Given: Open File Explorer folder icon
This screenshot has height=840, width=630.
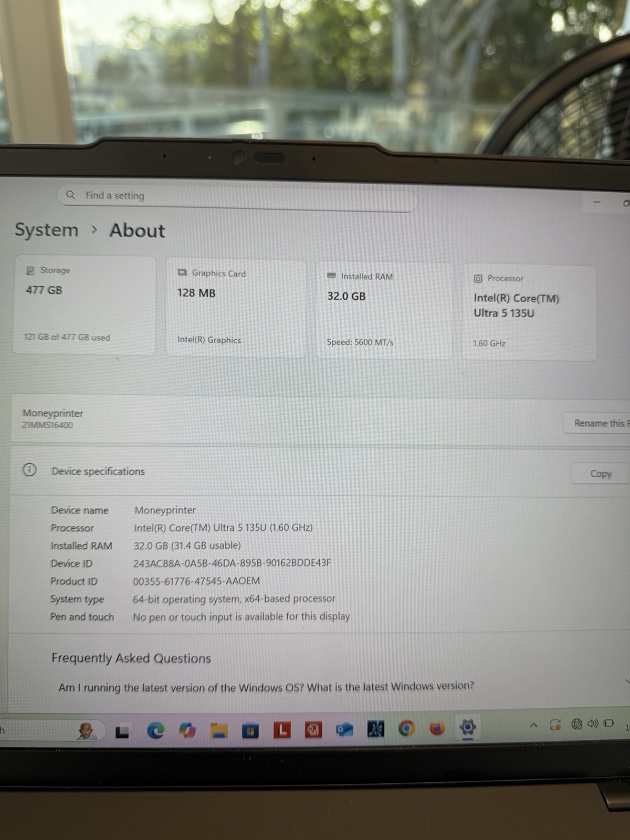Looking at the screenshot, I should (219, 730).
